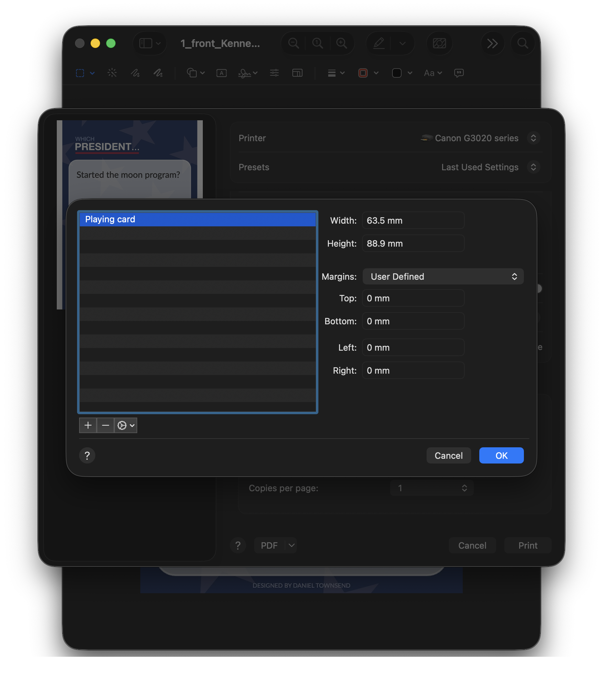Screen dimensions: 603x700
Task: Open text style Aa menu
Action: coord(433,73)
